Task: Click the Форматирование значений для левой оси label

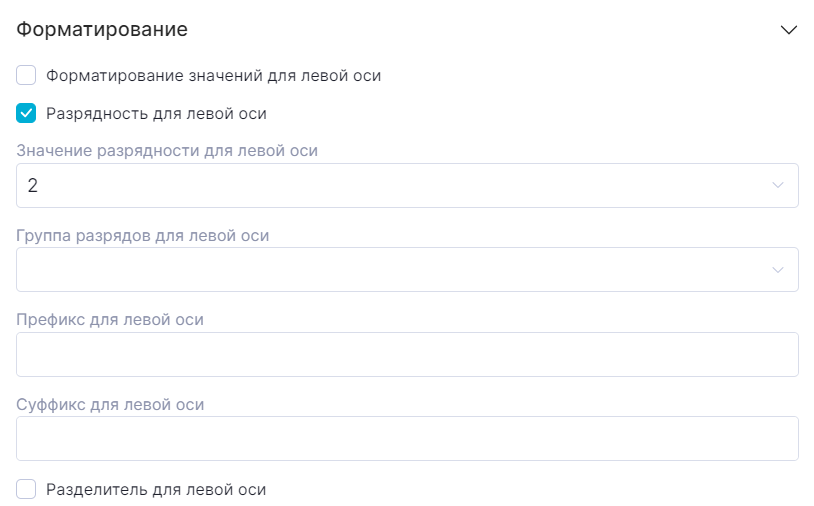Action: pyautogui.click(x=213, y=75)
